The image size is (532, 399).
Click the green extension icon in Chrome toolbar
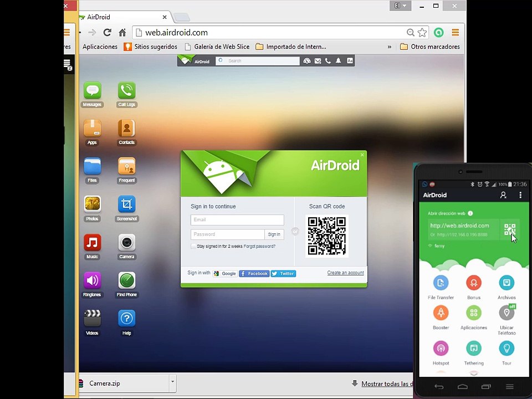439,33
